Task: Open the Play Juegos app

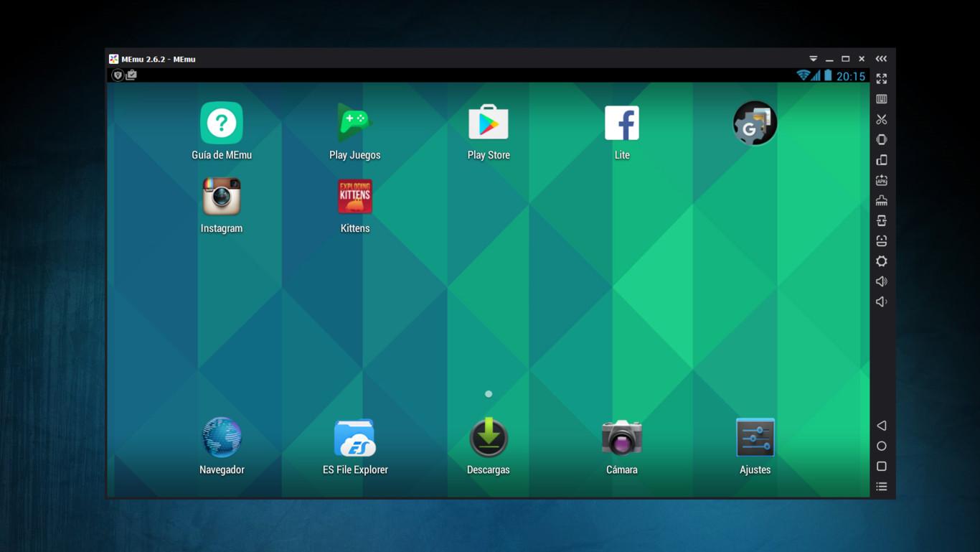Action: 355,123
